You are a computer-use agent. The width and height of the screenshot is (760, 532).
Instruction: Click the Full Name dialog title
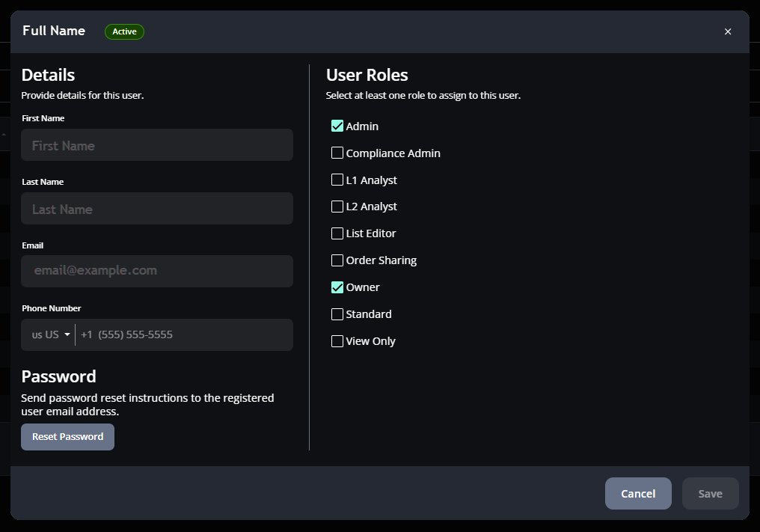(54, 31)
